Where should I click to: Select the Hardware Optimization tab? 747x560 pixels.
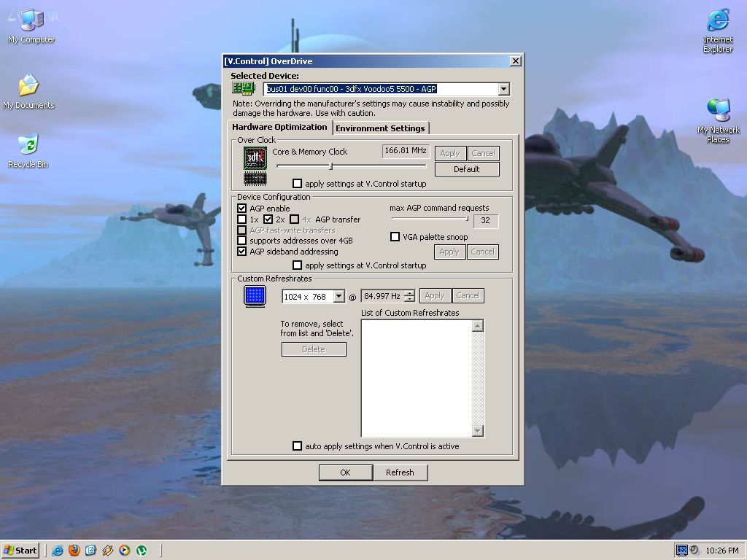(280, 127)
